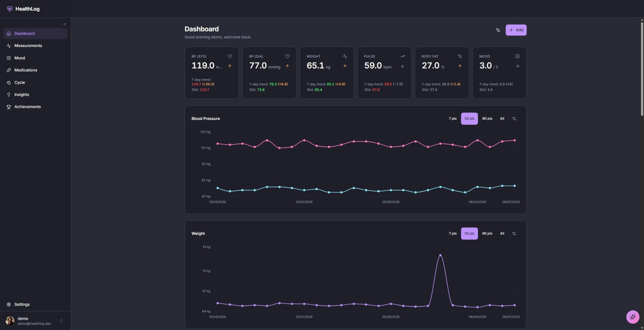Click the 3.0 / 5 mood value
The image size is (644, 330).
pyautogui.click(x=489, y=65)
